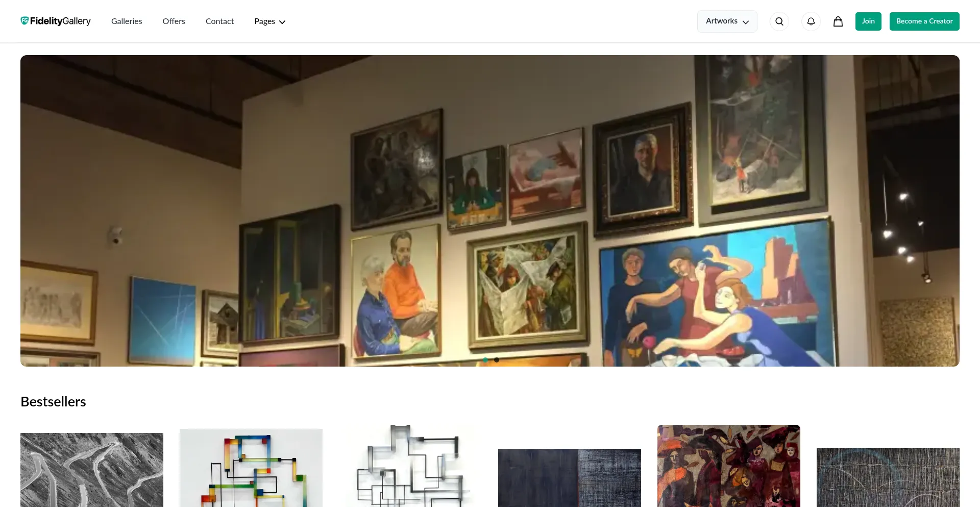This screenshot has width=980, height=507.
Task: Click the Become a Creator button
Action: [924, 21]
